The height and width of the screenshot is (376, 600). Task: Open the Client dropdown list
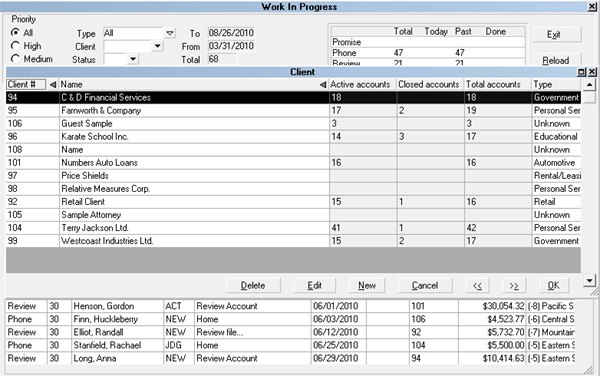coord(157,46)
